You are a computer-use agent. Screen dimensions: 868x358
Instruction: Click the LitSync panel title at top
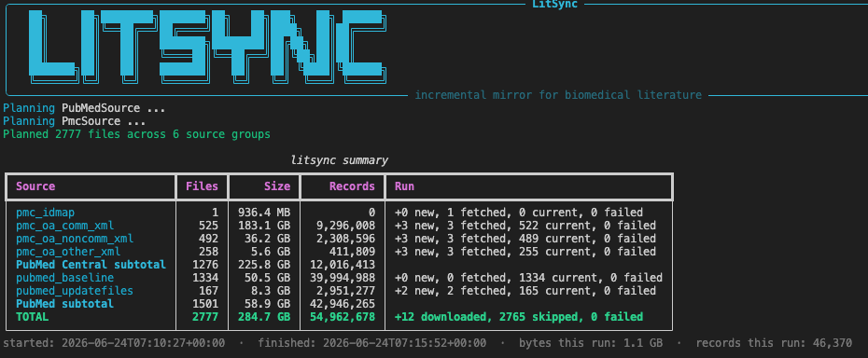click(x=554, y=5)
